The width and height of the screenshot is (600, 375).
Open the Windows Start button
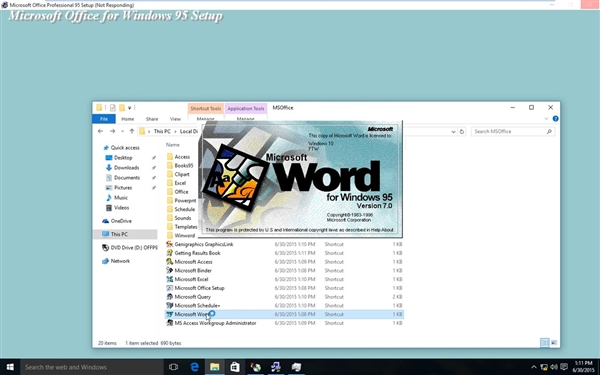(10, 367)
